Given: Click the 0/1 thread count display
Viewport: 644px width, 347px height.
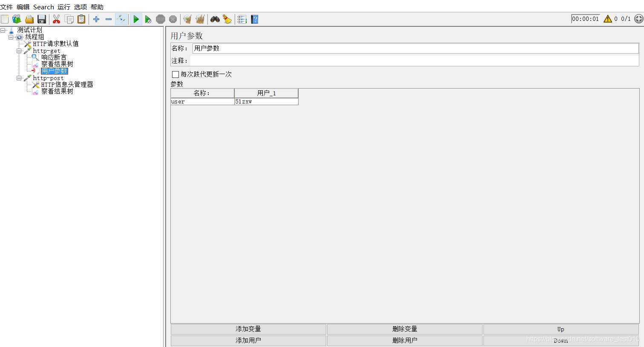Looking at the screenshot, I should (626, 19).
